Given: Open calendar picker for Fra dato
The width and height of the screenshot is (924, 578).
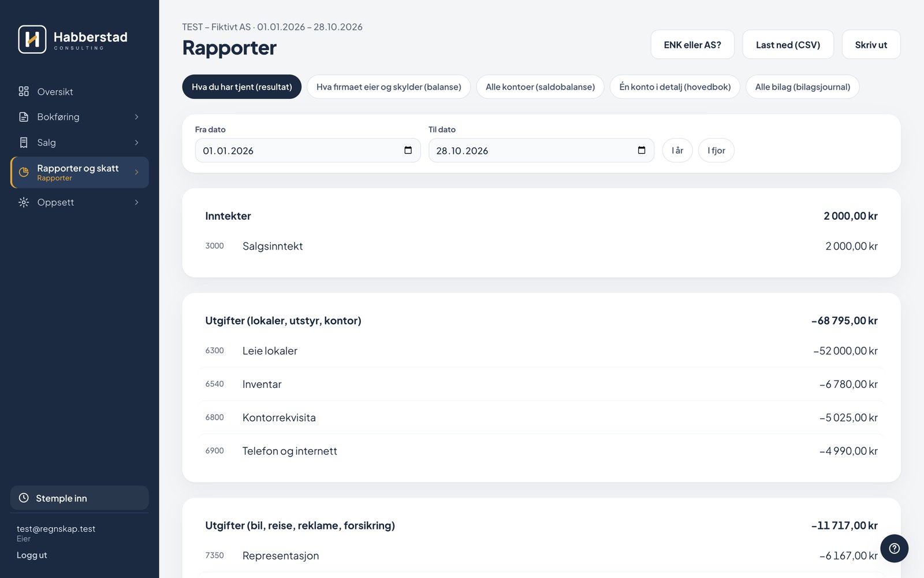Looking at the screenshot, I should 408,150.
